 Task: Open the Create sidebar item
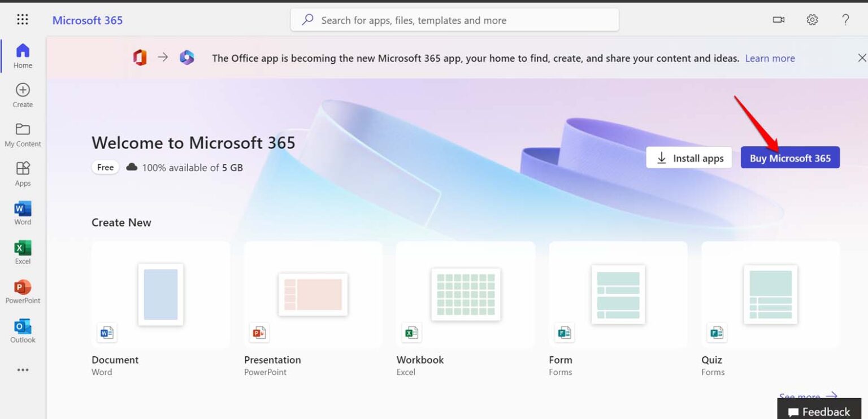[x=23, y=95]
